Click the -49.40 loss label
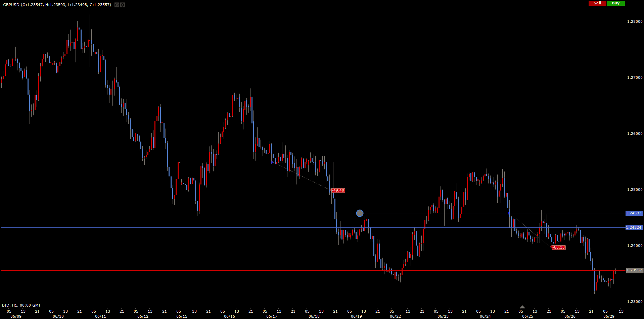Image resolution: width=644 pixels, height=319 pixels. click(338, 190)
